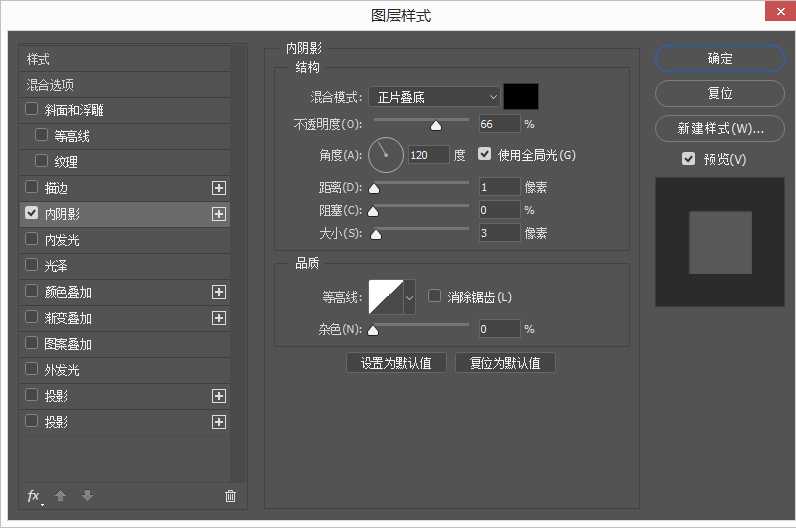Click the plus icon next to 颜色叠加

coord(219,292)
